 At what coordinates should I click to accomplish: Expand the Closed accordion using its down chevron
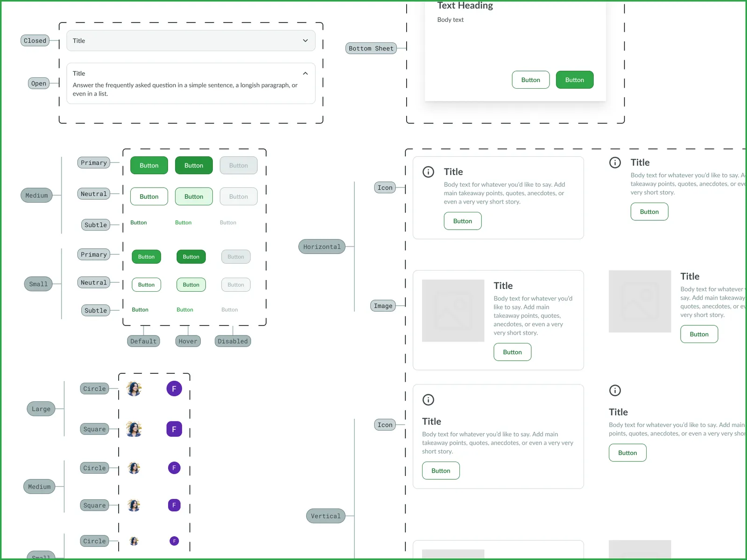[x=305, y=41]
